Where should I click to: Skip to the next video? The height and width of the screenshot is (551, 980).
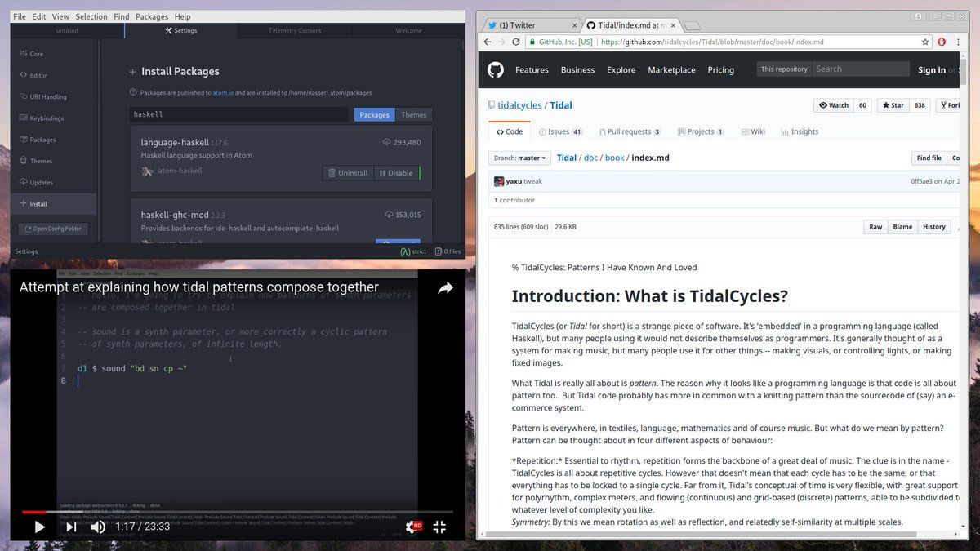click(x=71, y=527)
